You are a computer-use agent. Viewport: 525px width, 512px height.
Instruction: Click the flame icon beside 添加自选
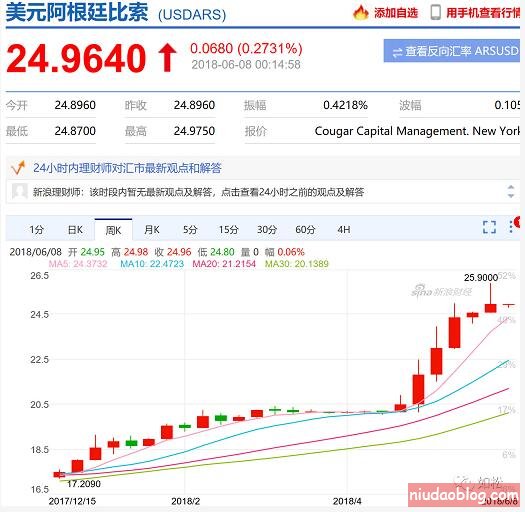point(361,13)
